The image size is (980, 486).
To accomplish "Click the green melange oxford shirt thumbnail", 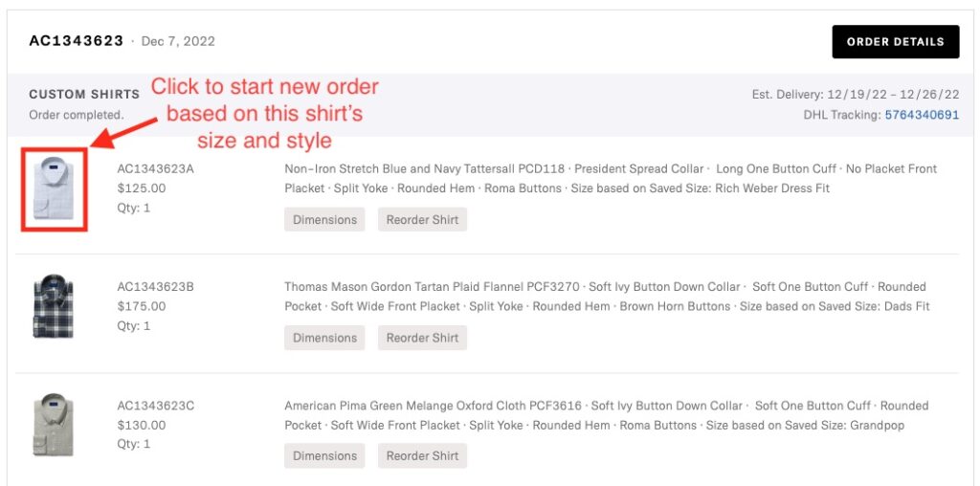I will pyautogui.click(x=54, y=426).
